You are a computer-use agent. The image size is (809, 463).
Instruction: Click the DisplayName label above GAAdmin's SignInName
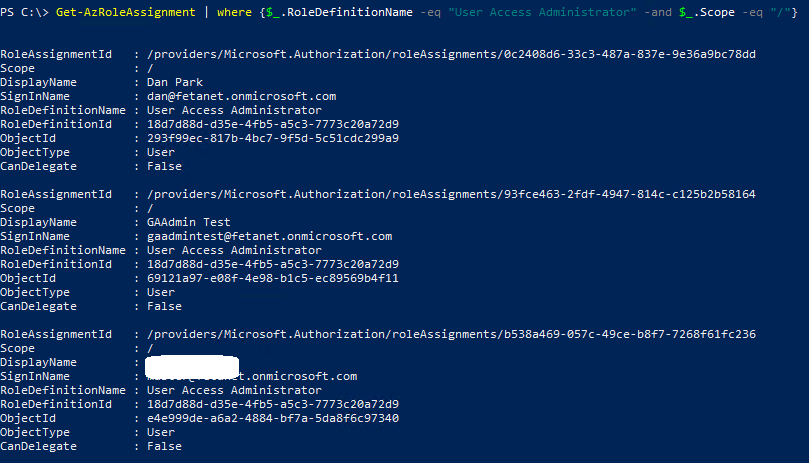pyautogui.click(x=38, y=222)
